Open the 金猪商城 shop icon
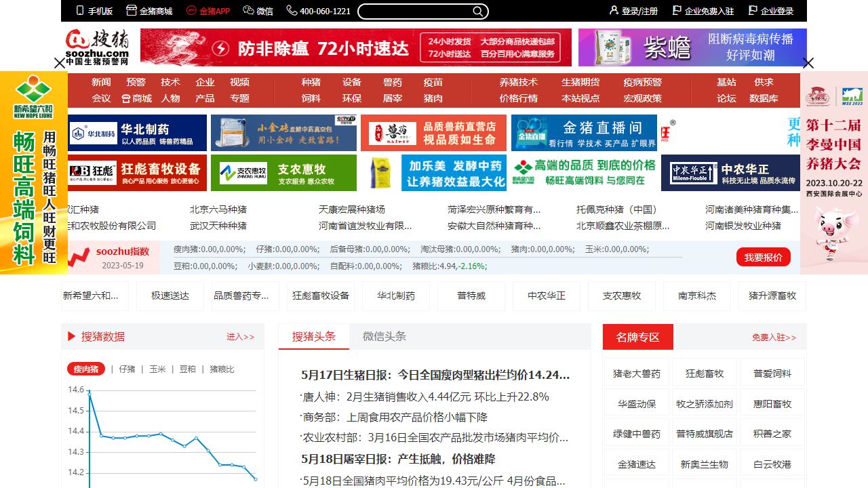Screen dimensions: 868x488 tap(131, 11)
